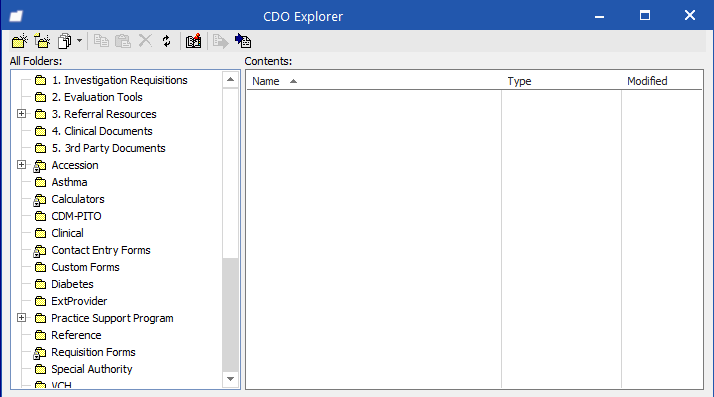Sort contents by the Name column header
This screenshot has width=714, height=397.
(x=374, y=81)
